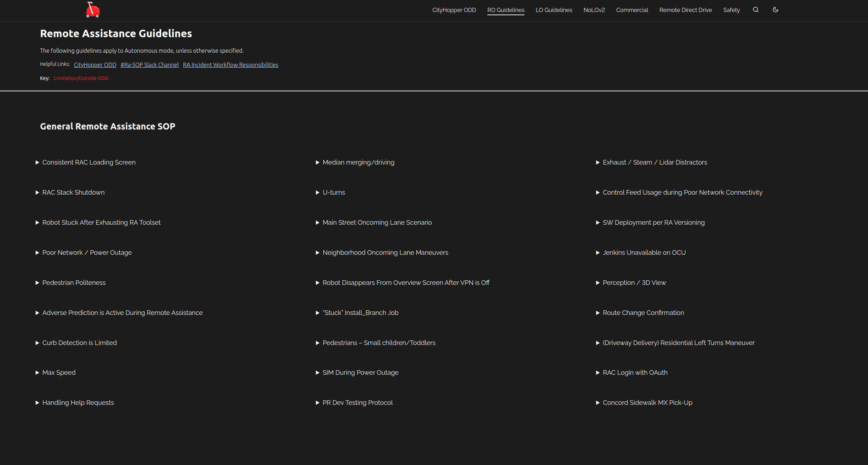Toggle dark mode moon icon

coord(775,10)
